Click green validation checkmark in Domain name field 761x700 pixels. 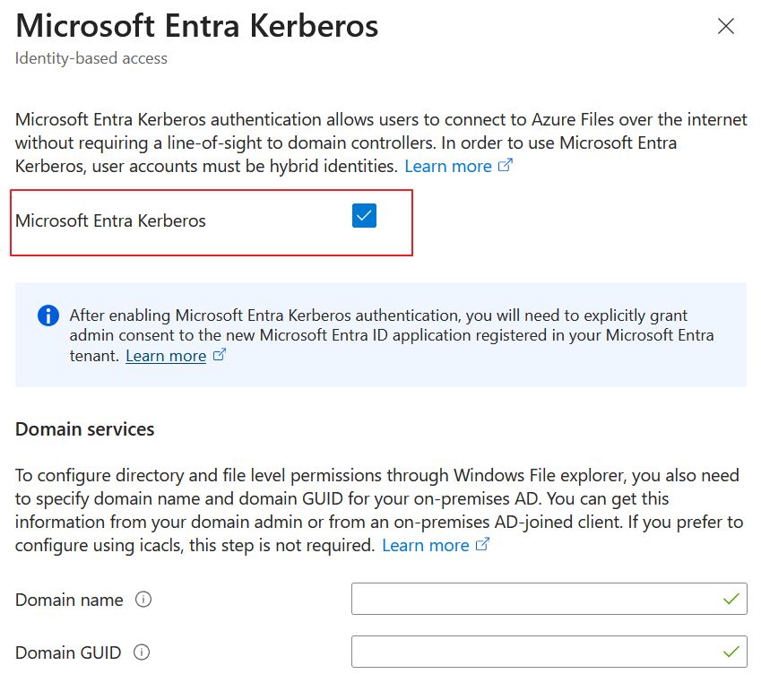pyautogui.click(x=732, y=599)
